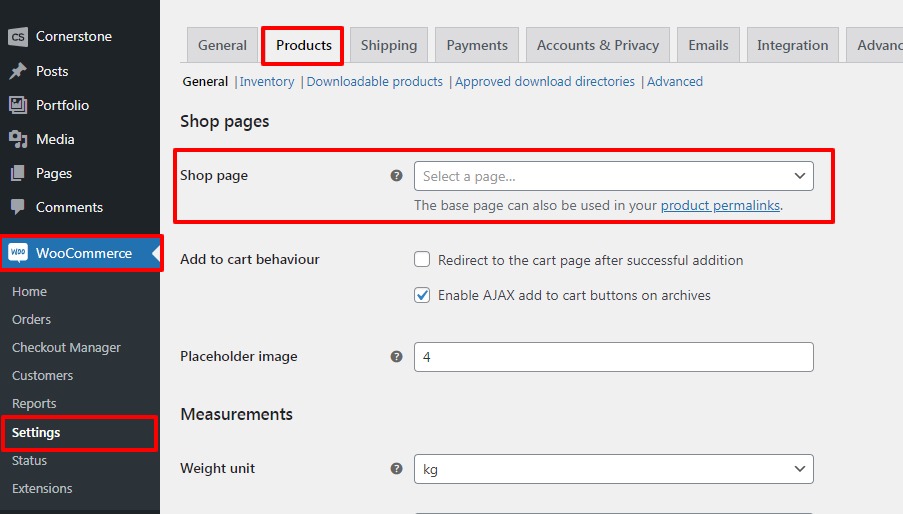Click the WooCommerce Woo logo icon
This screenshot has width=903, height=514.
(x=18, y=253)
